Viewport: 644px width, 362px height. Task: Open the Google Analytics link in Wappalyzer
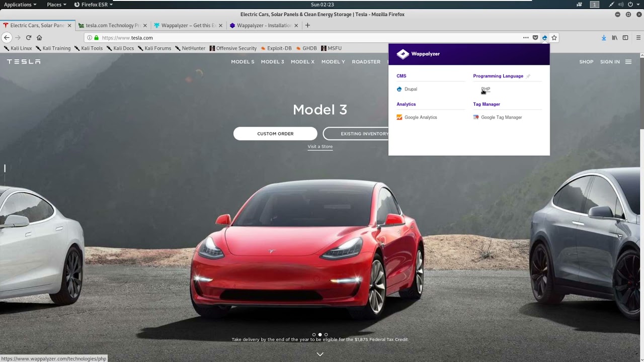tap(421, 117)
